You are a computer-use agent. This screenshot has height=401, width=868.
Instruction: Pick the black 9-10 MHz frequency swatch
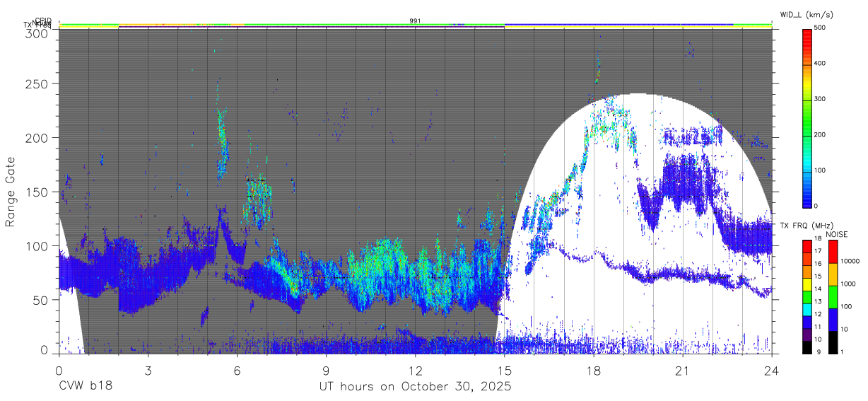(x=807, y=347)
